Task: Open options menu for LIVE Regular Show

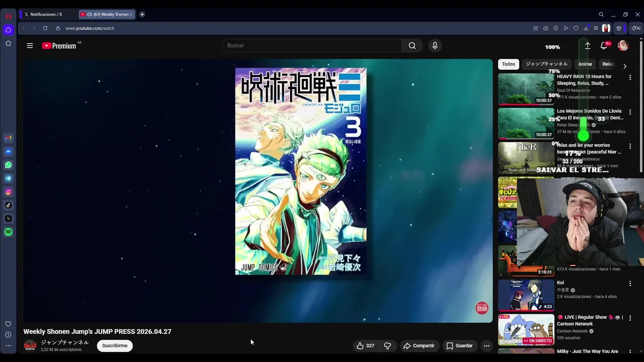Action: pos(630,318)
